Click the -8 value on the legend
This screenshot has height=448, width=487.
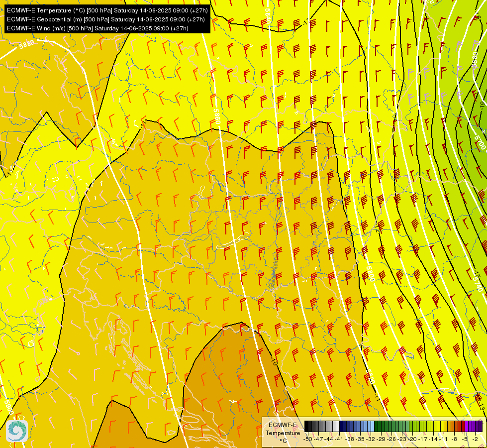click(454, 439)
